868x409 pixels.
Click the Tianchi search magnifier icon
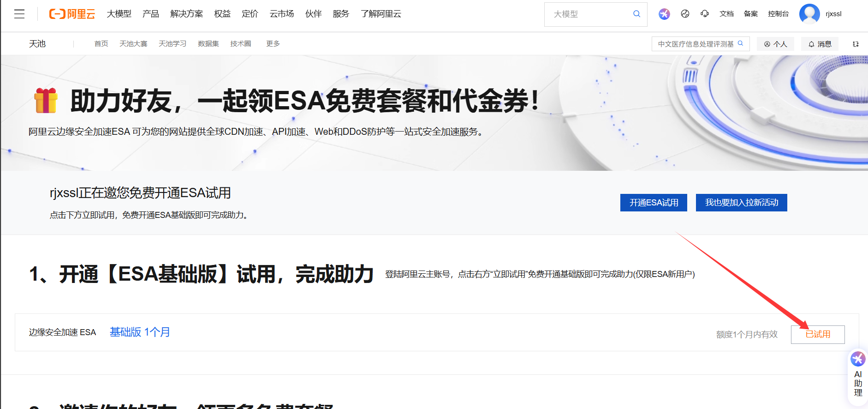tap(741, 43)
